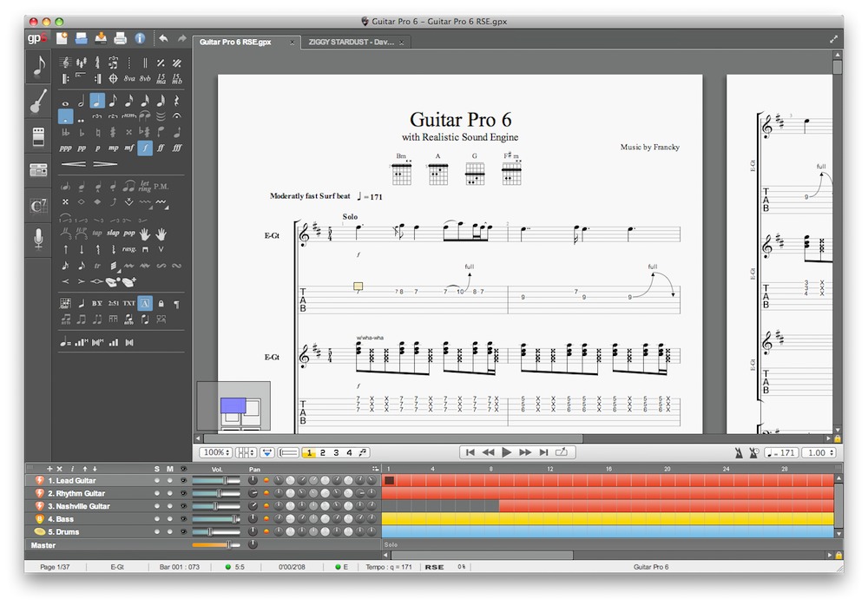Viewport: 868px width, 606px height.
Task: Click the add track plus button
Action: tap(49, 469)
